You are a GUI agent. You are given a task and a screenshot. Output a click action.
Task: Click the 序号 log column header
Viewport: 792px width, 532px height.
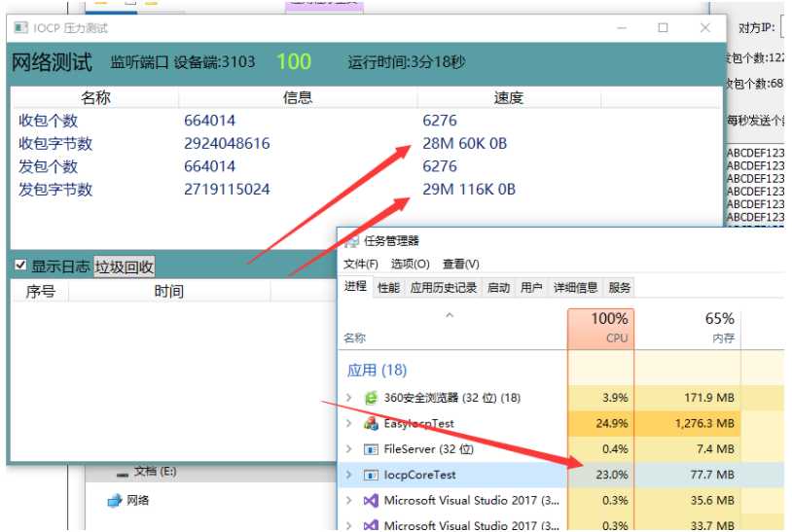pyautogui.click(x=41, y=291)
